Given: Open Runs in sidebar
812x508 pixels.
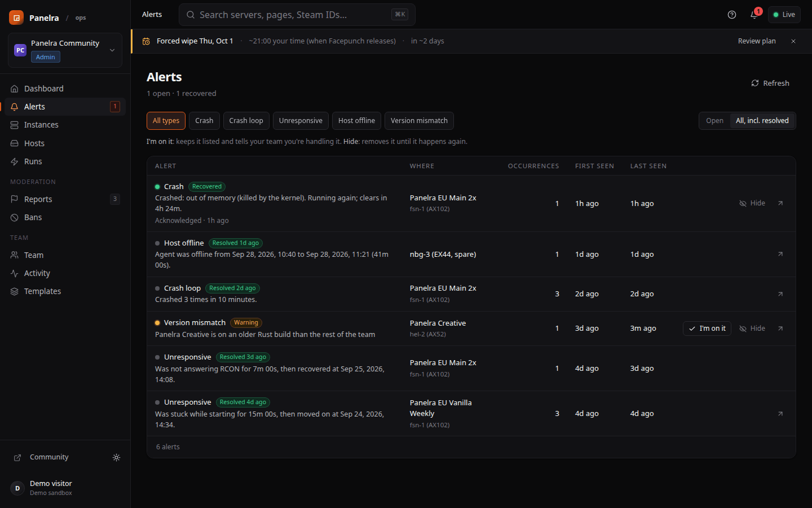Looking at the screenshot, I should 65,161.
